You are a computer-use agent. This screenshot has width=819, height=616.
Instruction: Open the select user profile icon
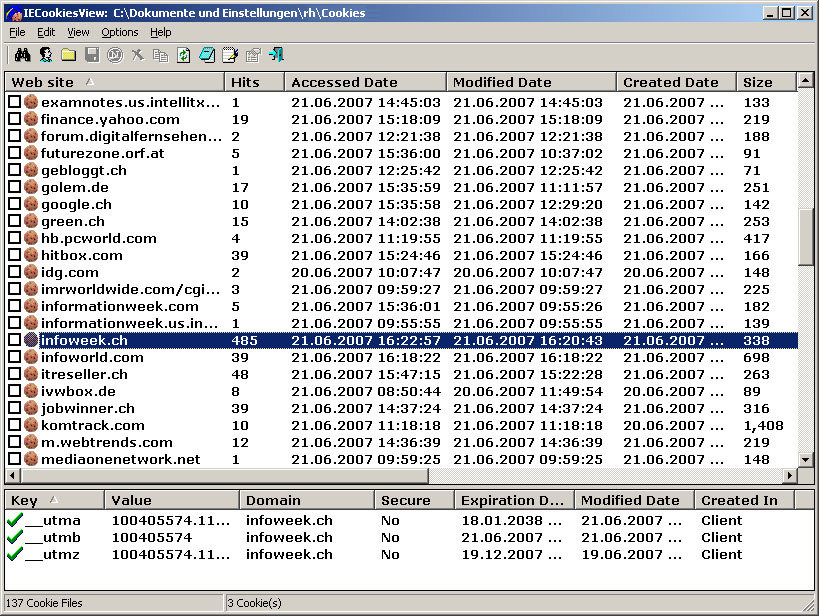click(x=45, y=55)
